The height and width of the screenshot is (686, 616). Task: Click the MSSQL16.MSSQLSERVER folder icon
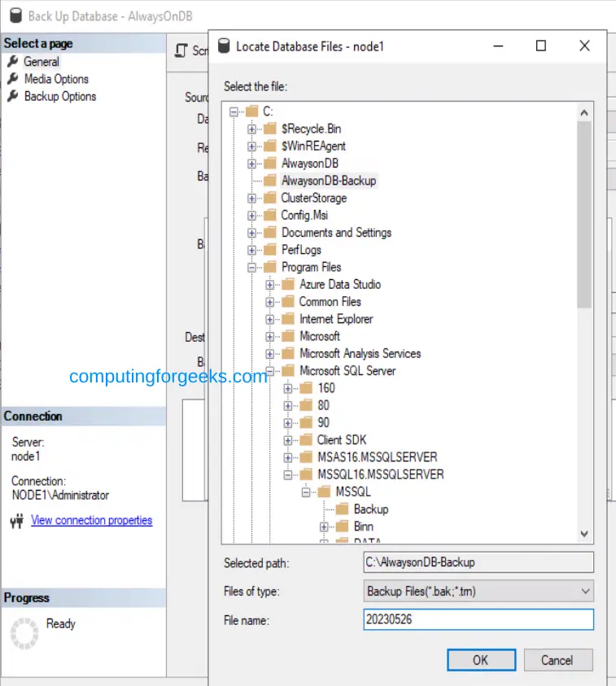306,474
